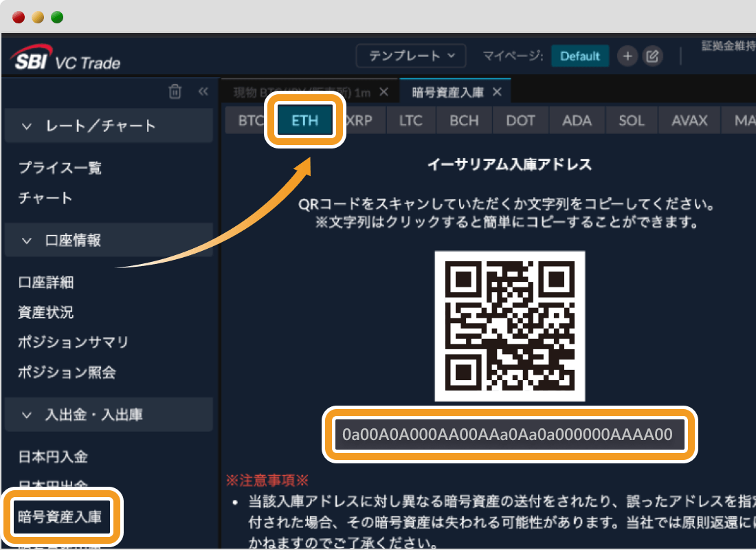Collapse sidebar with double chevron icon
This screenshot has width=756, height=550.
coord(203,91)
